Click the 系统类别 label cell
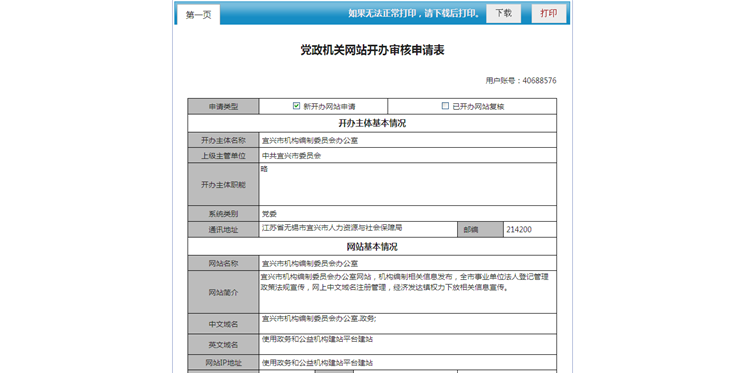The width and height of the screenshot is (743, 373). [223, 214]
